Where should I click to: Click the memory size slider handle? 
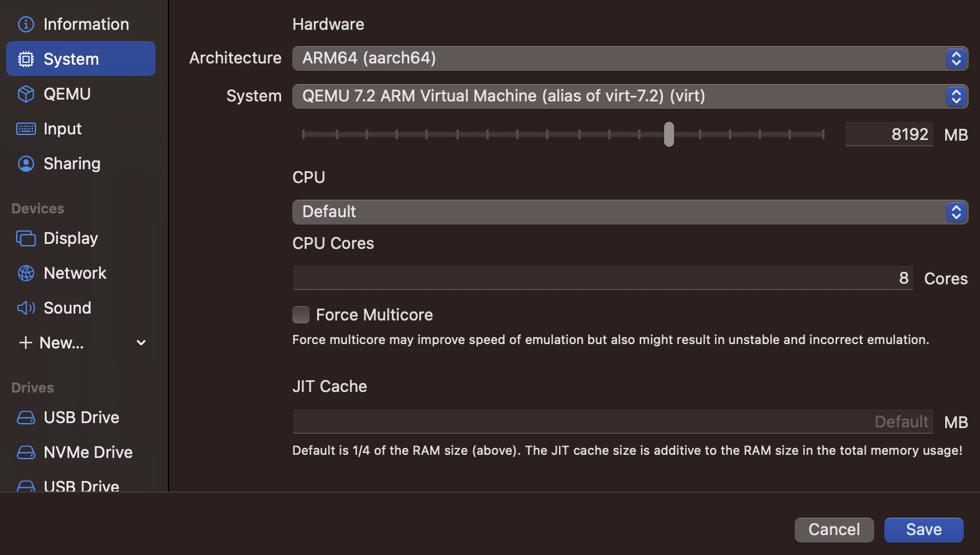[x=669, y=134]
